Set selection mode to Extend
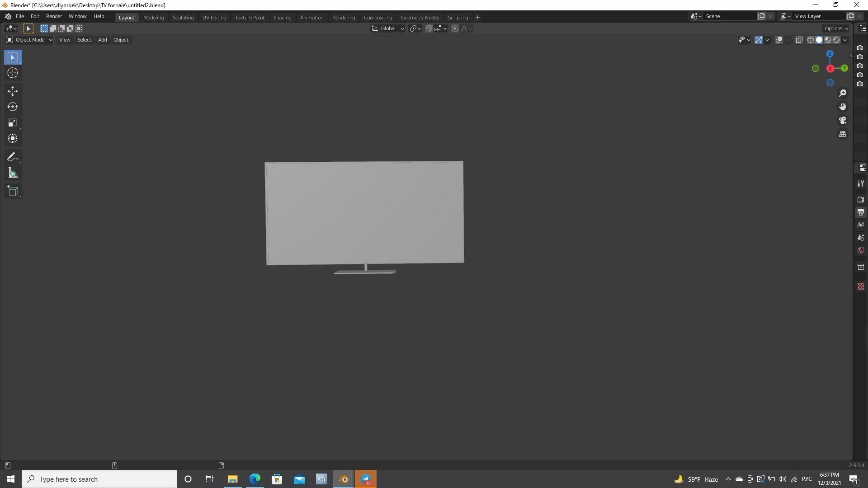 point(52,28)
